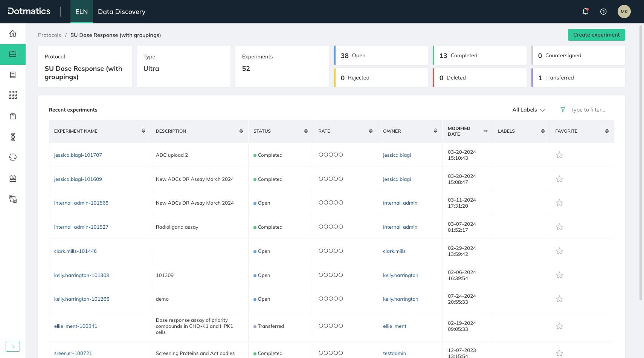Viewport: 644px width, 358px height.
Task: Sort by Owner column
Action: [x=435, y=131]
